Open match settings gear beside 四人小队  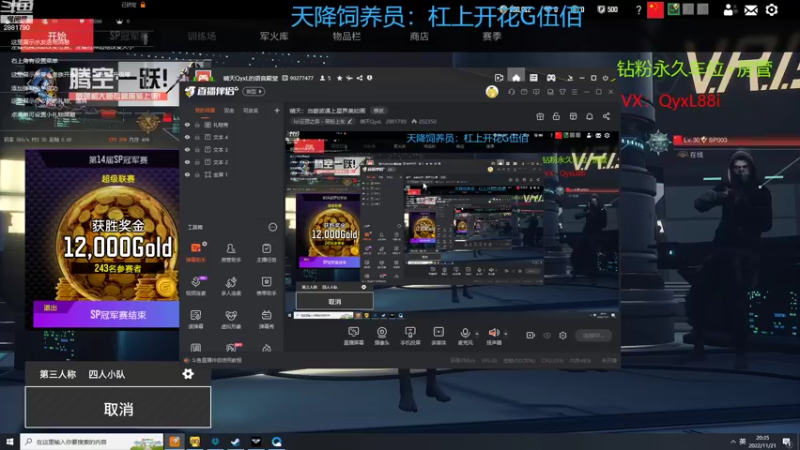click(188, 374)
